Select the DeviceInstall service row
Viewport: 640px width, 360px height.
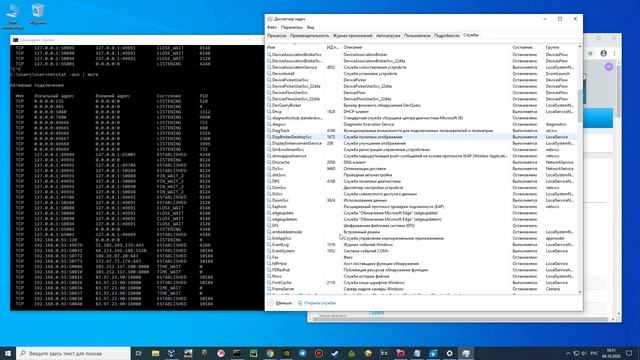click(421, 73)
